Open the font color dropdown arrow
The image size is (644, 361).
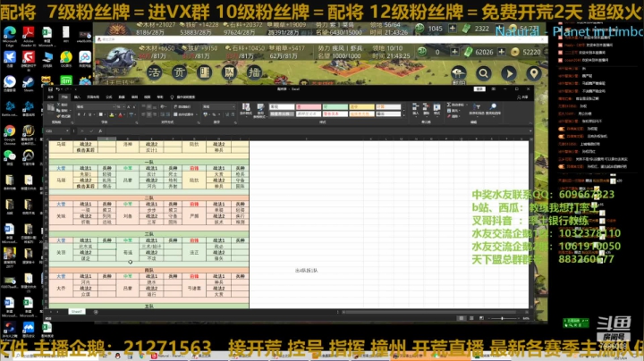(x=124, y=114)
